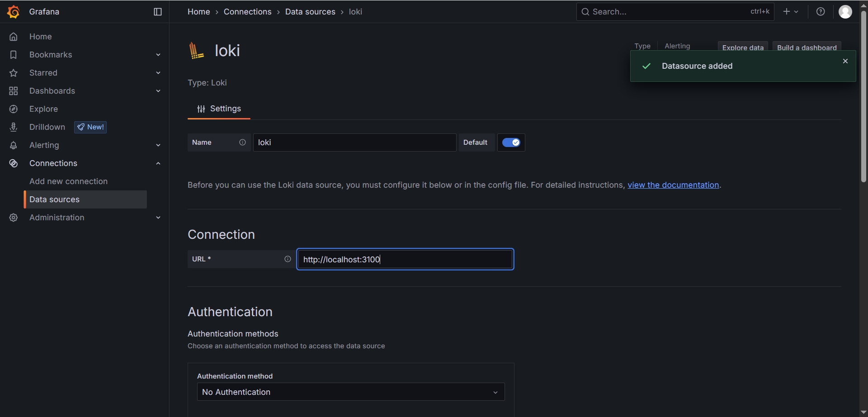Viewport: 868px width, 417px height.
Task: Collapse the Connections section chevron
Action: click(158, 163)
